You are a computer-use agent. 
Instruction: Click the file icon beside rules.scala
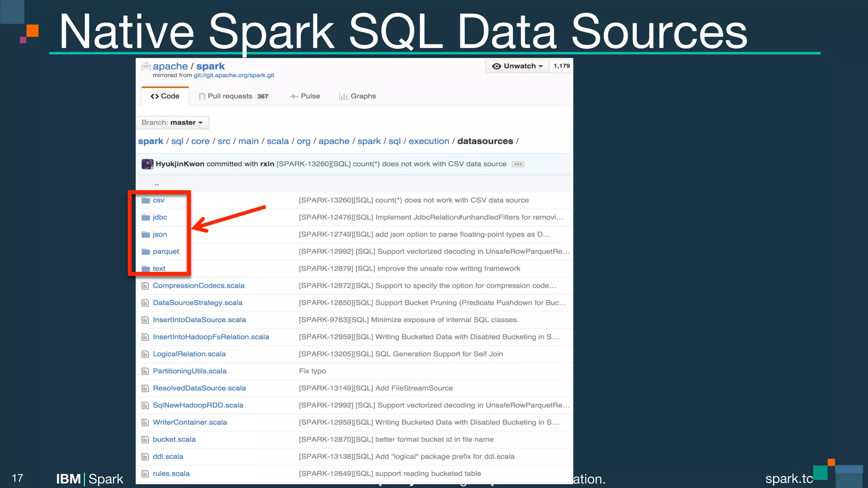click(x=145, y=474)
